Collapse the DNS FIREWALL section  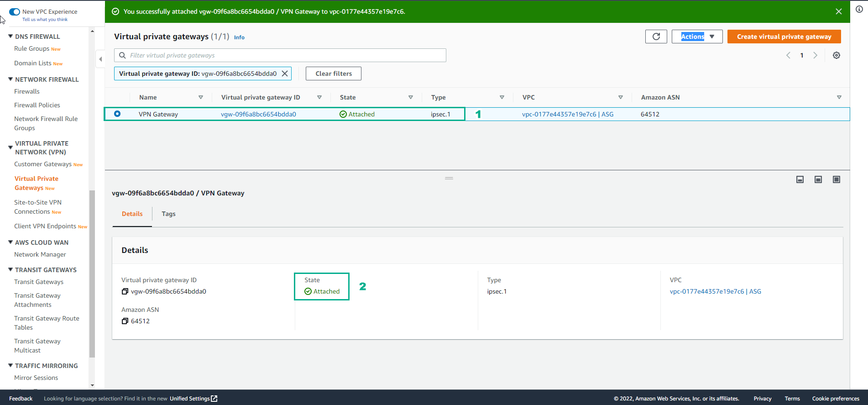[10, 36]
